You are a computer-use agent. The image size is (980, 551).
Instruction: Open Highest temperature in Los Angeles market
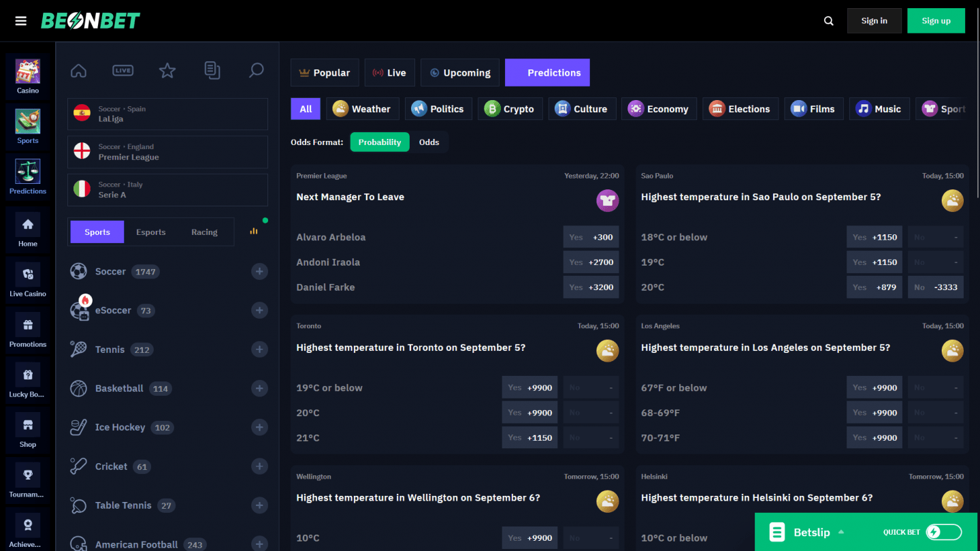(x=766, y=347)
